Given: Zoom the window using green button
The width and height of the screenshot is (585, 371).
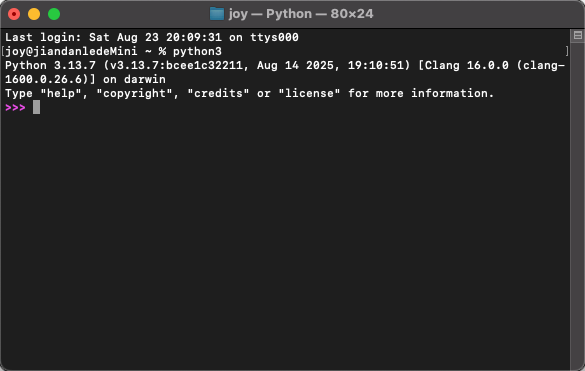Looking at the screenshot, I should tap(54, 14).
